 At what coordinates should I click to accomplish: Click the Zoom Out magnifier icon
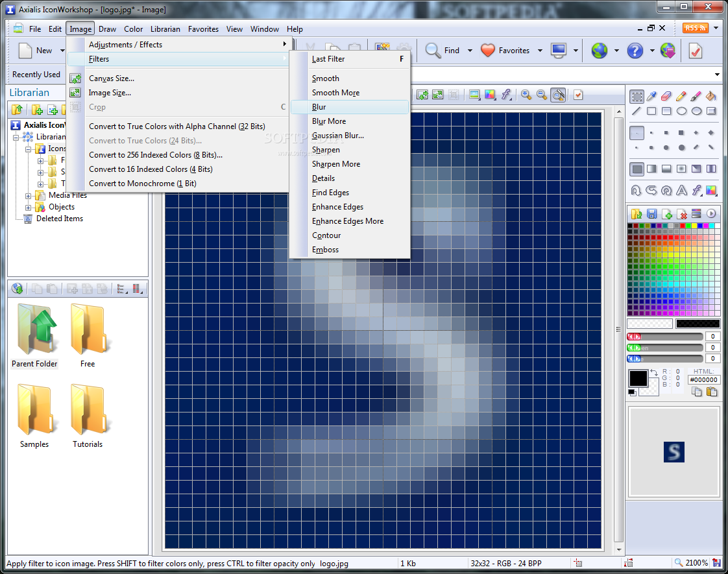pyautogui.click(x=542, y=95)
